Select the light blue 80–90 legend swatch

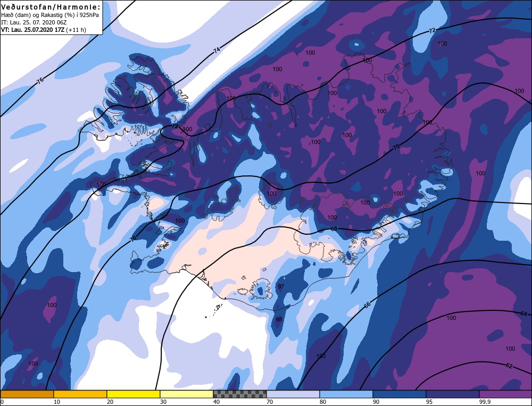[x=346, y=394]
